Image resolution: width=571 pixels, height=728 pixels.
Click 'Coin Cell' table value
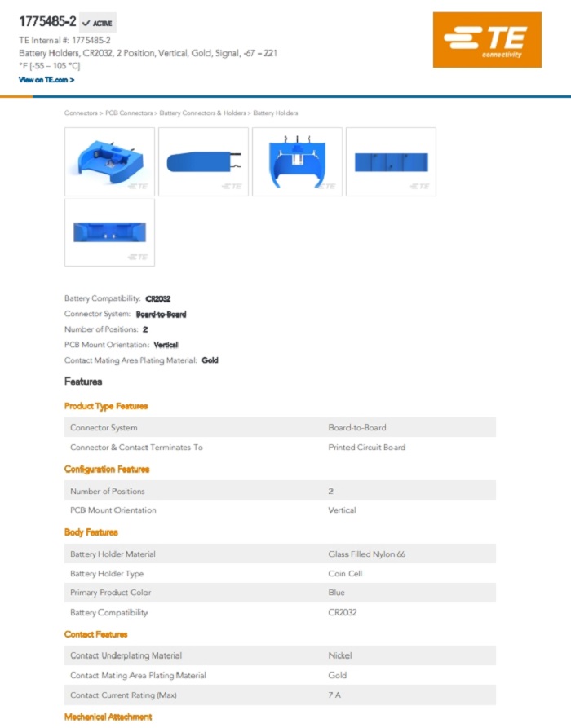pyautogui.click(x=345, y=574)
